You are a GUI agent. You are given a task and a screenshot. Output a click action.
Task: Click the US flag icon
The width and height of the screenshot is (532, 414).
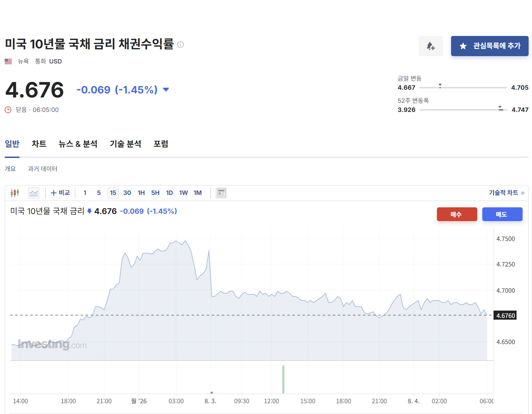click(x=8, y=61)
